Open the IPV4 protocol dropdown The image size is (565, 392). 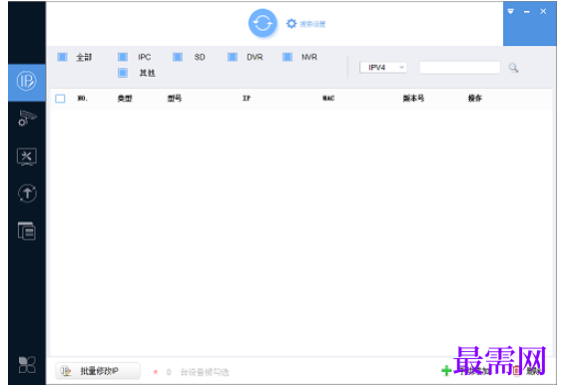pos(383,68)
